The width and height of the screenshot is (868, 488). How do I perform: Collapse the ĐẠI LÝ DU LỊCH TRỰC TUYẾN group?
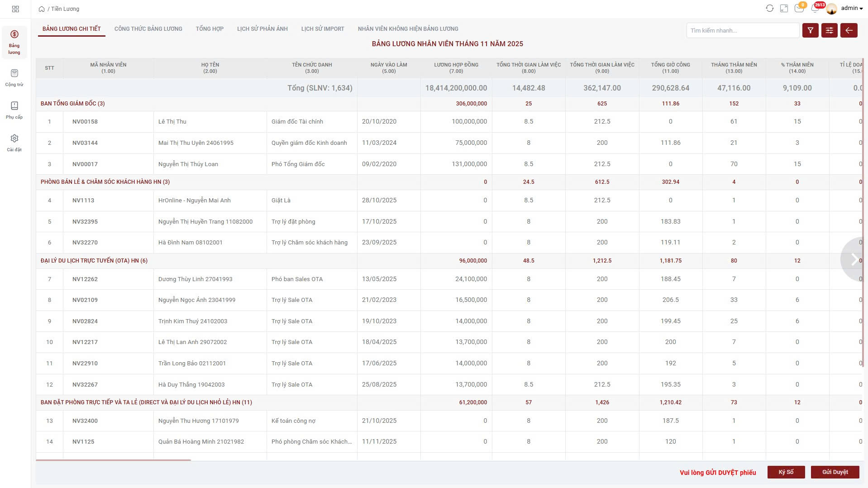(x=94, y=261)
